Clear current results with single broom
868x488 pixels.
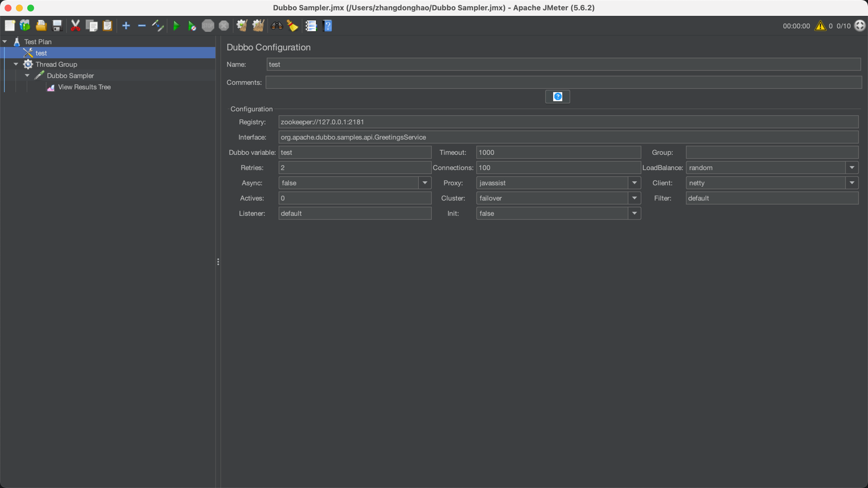pos(242,25)
